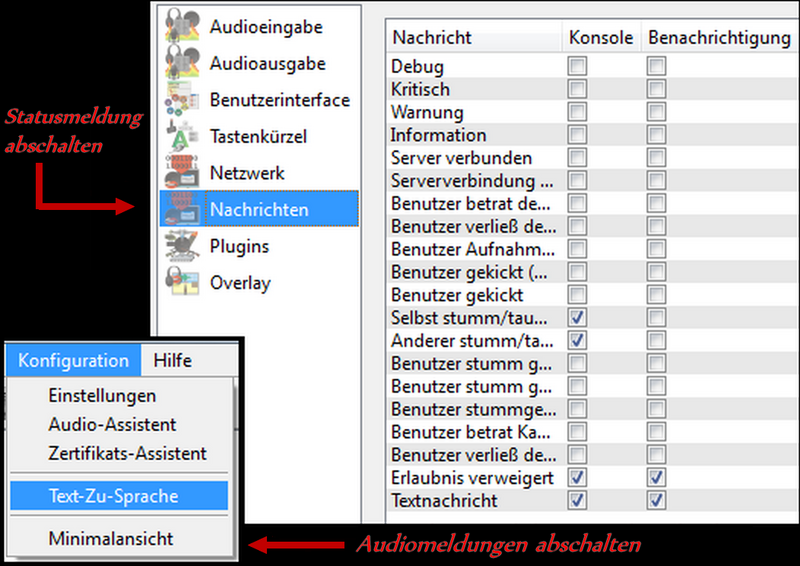
Task: Open the Audioeingabe settings icon
Action: coord(182,26)
